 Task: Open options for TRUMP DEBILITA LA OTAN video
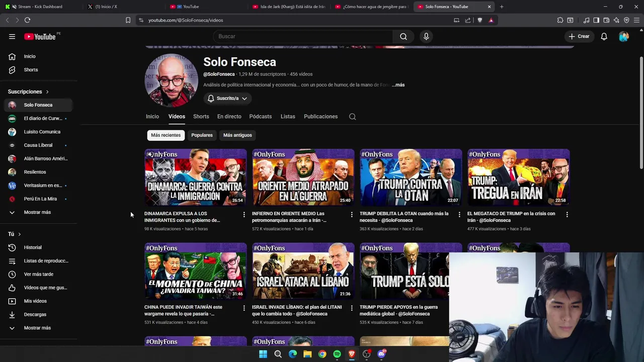[x=459, y=215]
